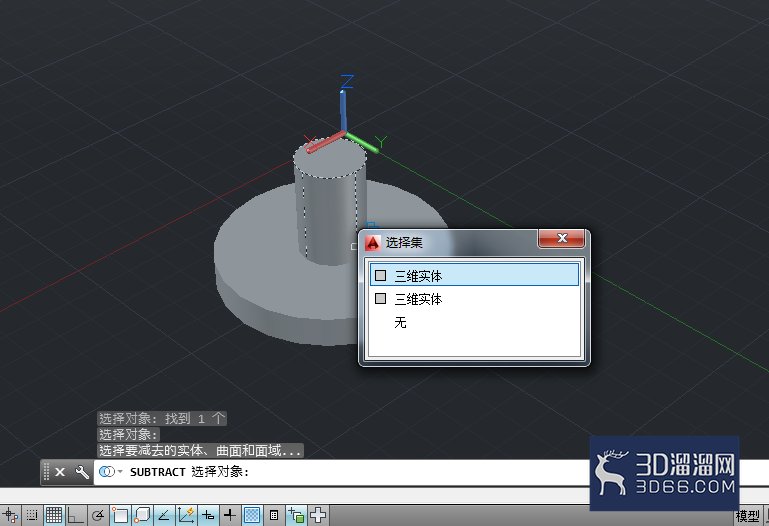Toggle Object Snap Tracking button

click(164, 515)
